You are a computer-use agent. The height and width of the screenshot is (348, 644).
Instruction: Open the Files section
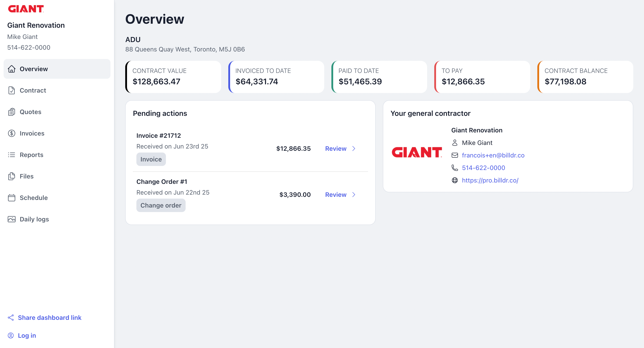(57, 176)
